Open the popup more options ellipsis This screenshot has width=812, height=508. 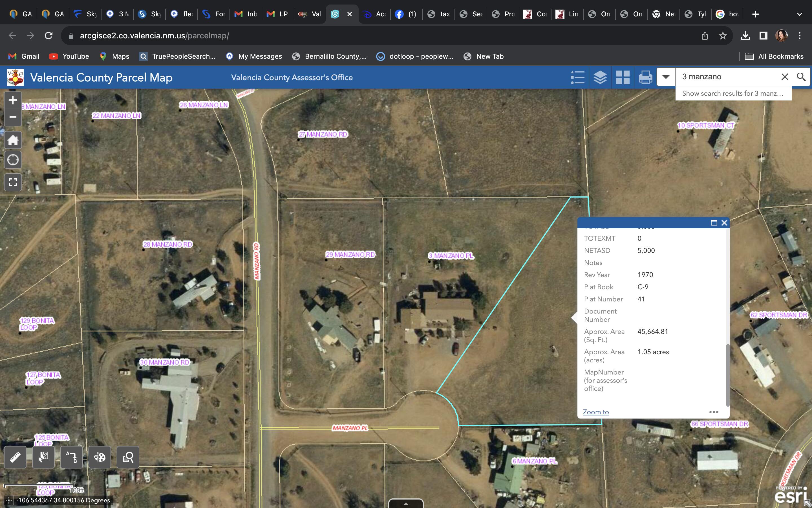714,412
